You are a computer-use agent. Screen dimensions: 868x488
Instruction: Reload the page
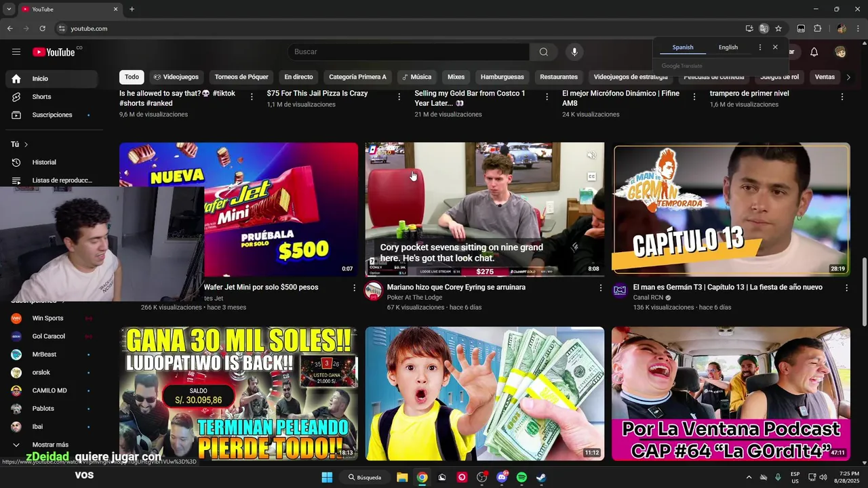[x=42, y=28]
